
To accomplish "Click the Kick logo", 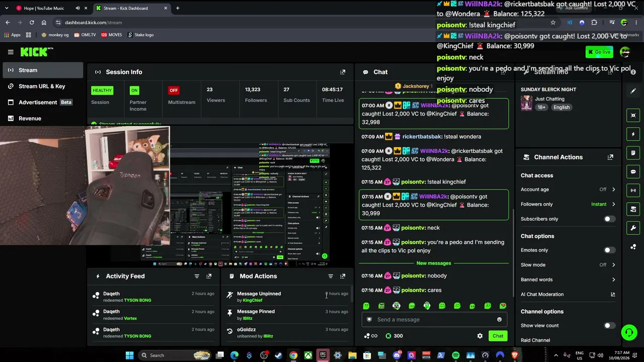I will coord(36,52).
